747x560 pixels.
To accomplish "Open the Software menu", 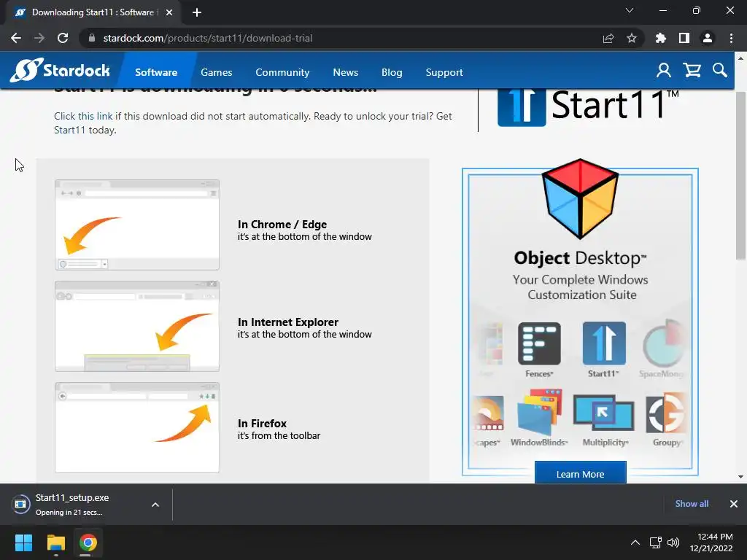I will (x=156, y=72).
